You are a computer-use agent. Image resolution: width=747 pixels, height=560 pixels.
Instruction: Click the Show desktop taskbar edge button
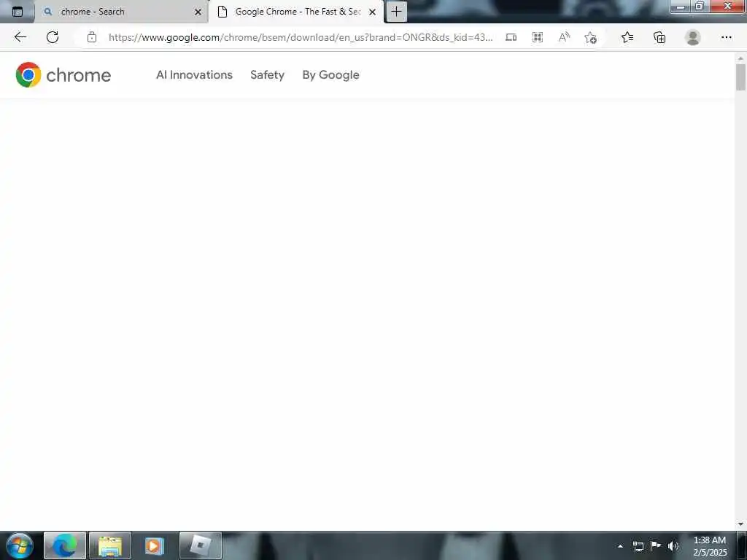pyautogui.click(x=742, y=545)
